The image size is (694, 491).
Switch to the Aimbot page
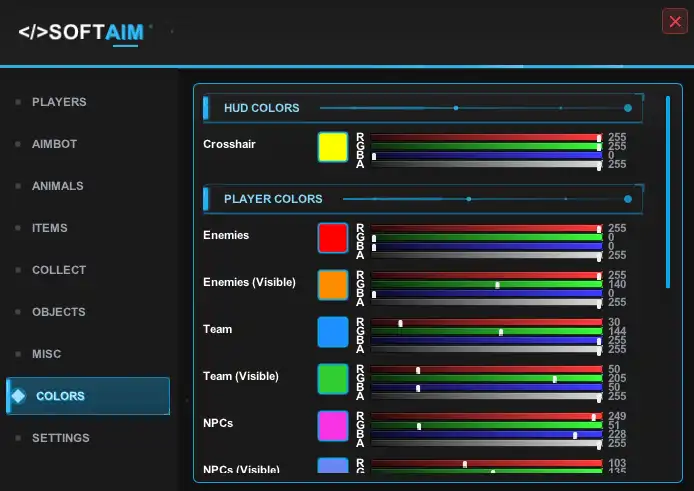pos(54,144)
